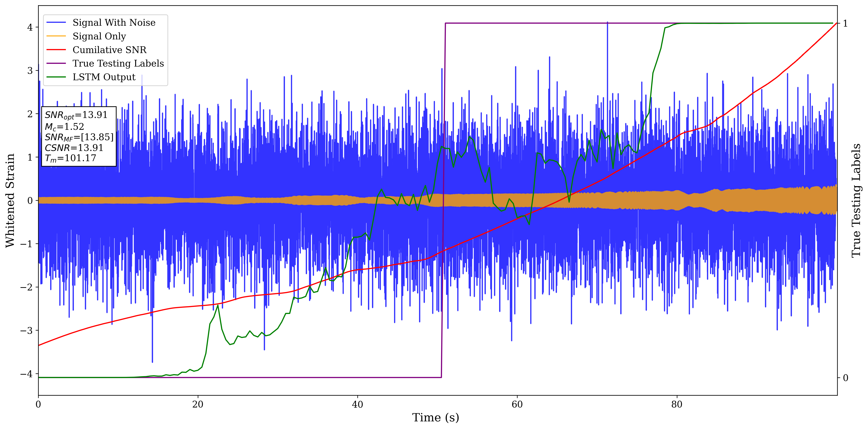Click the T_m=101.17 annotation text

tap(70, 158)
